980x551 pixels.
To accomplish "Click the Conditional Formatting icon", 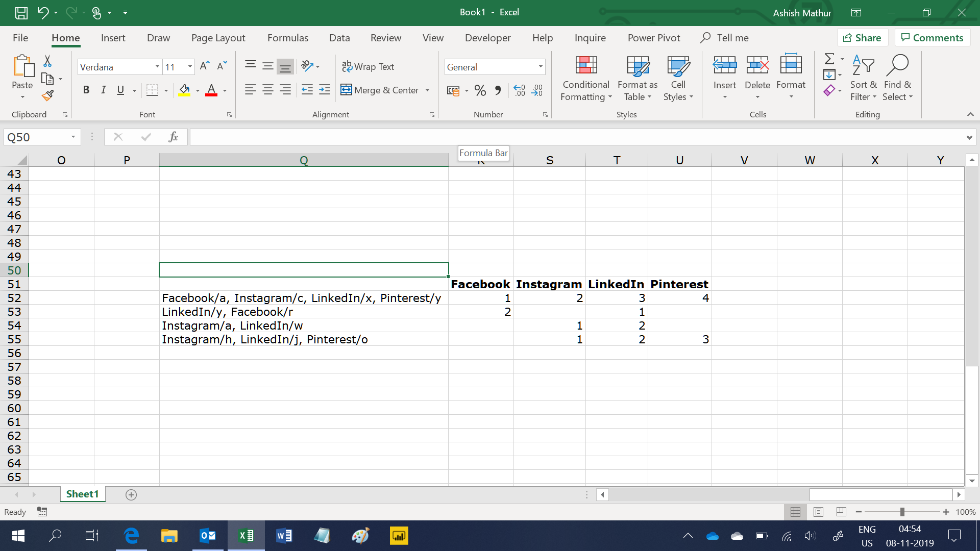I will click(586, 65).
